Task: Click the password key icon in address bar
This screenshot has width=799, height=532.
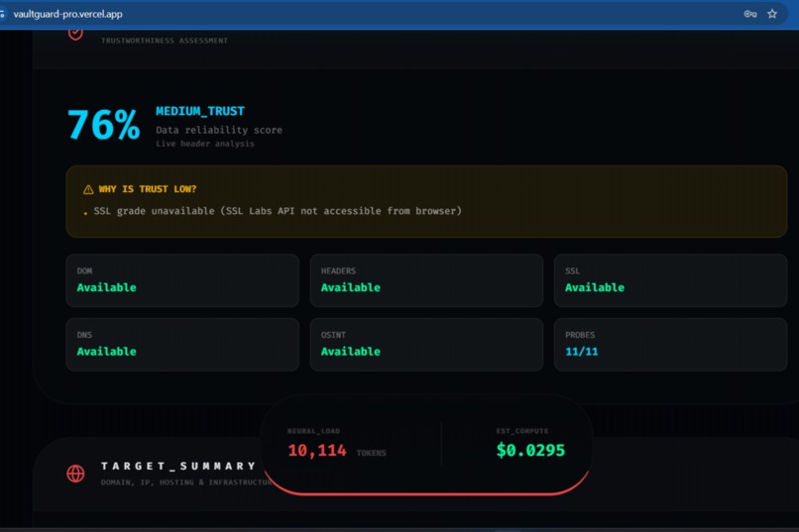Action: point(749,14)
